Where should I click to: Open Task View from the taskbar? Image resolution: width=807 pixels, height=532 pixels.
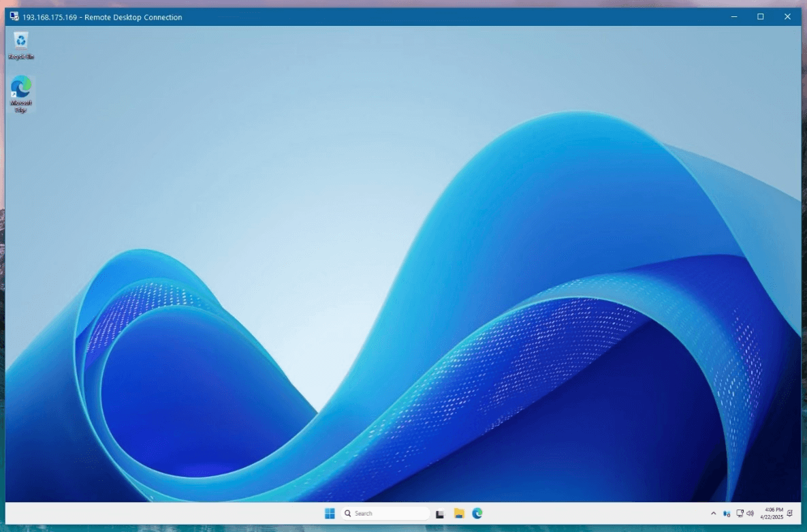point(439,514)
